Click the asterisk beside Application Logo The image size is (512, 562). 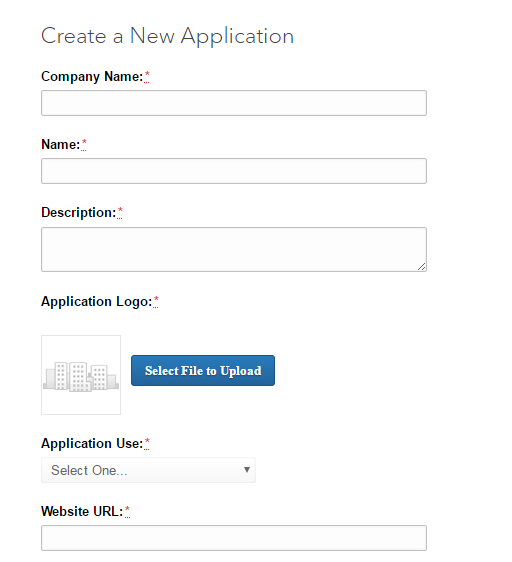[x=156, y=301]
